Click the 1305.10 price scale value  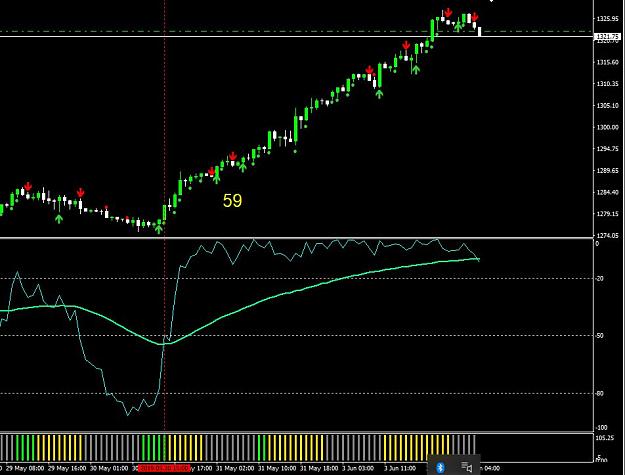pos(608,106)
